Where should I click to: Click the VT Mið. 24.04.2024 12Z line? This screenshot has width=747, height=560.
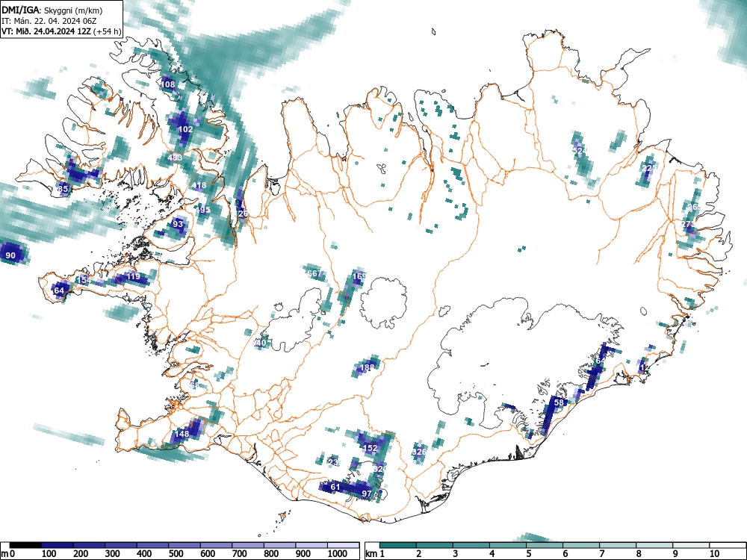[61, 31]
